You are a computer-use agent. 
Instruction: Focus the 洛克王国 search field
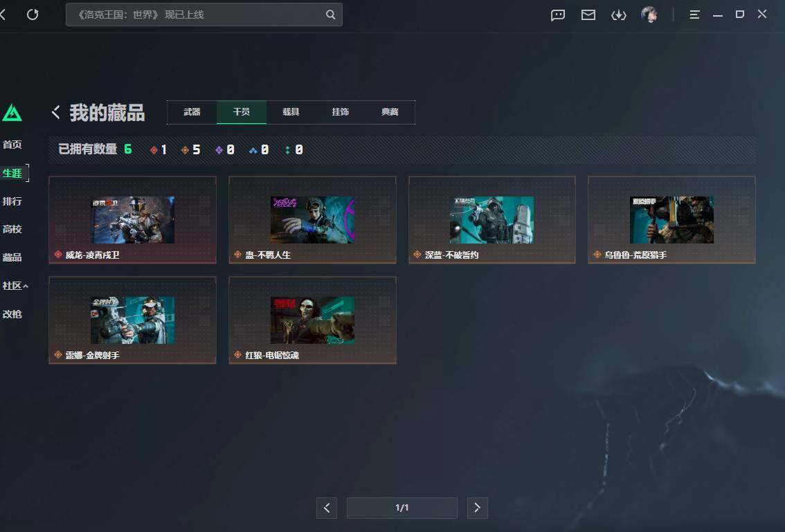pos(204,15)
